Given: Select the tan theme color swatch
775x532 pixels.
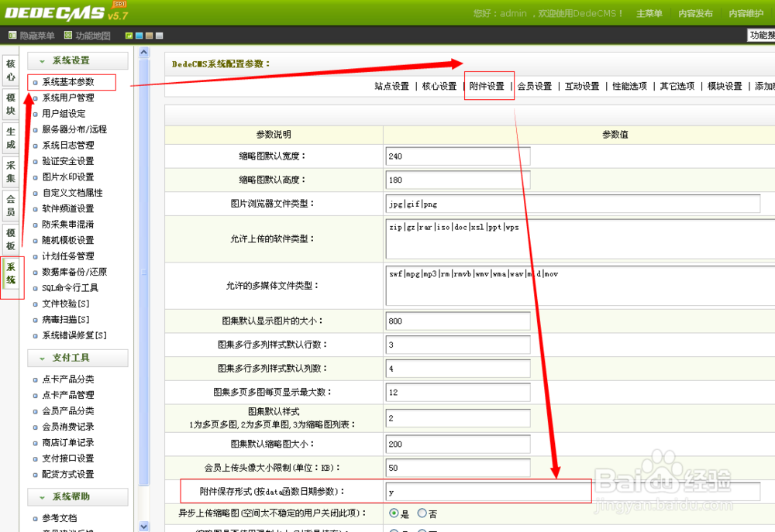Looking at the screenshot, I should click(x=150, y=36).
